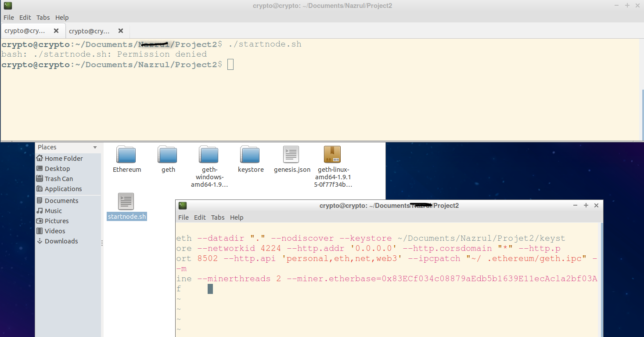Image resolution: width=644 pixels, height=337 pixels.
Task: Open Applications icon in Places sidebar
Action: [x=40, y=189]
